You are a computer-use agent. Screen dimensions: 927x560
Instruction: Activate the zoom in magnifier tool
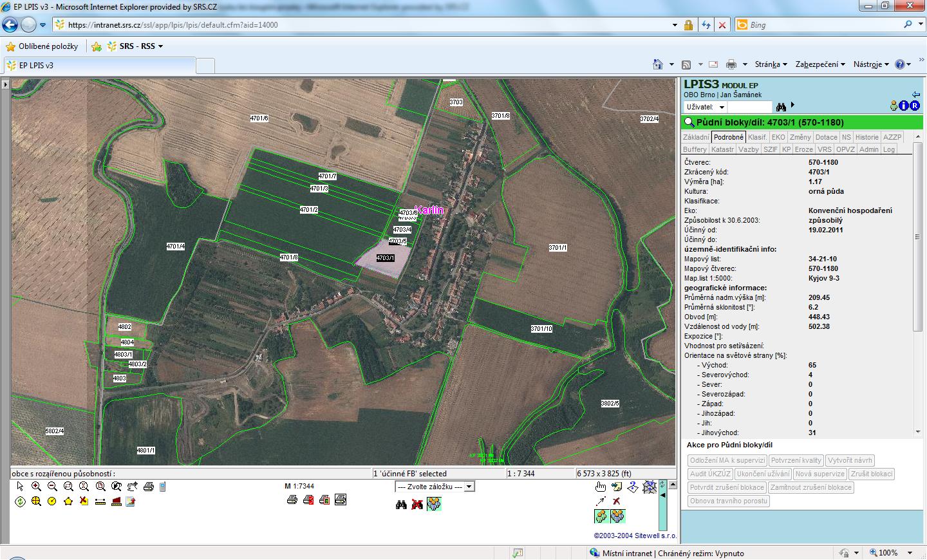click(x=36, y=487)
